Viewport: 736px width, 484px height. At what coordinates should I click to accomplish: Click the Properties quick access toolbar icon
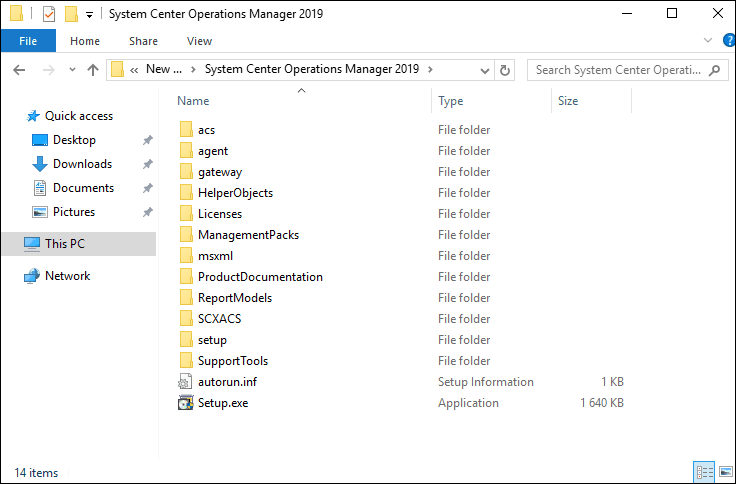tap(49, 14)
